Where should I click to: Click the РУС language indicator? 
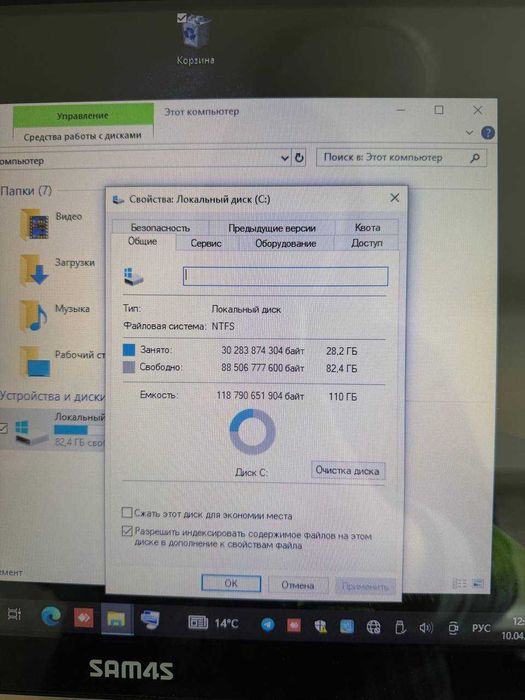481,628
